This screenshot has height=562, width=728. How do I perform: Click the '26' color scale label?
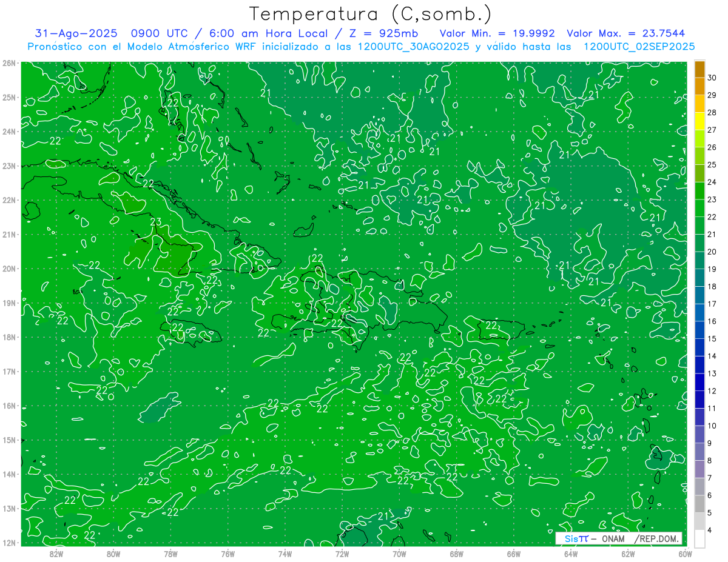[712, 147]
